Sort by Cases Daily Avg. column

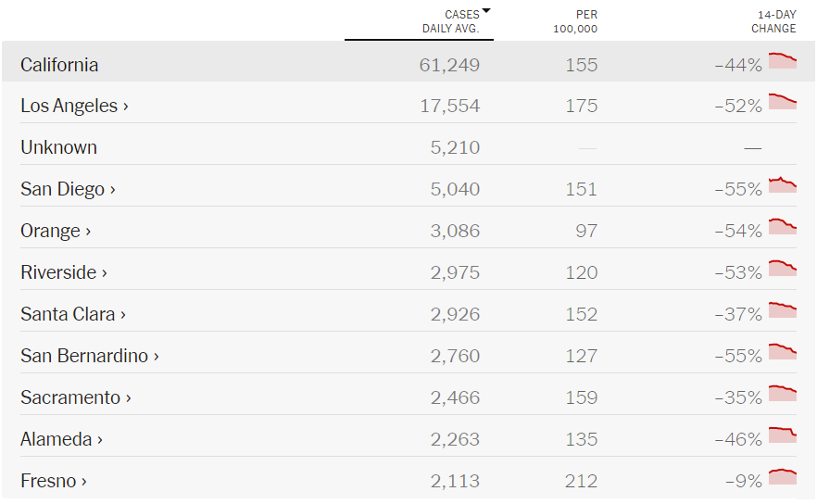pyautogui.click(x=451, y=21)
